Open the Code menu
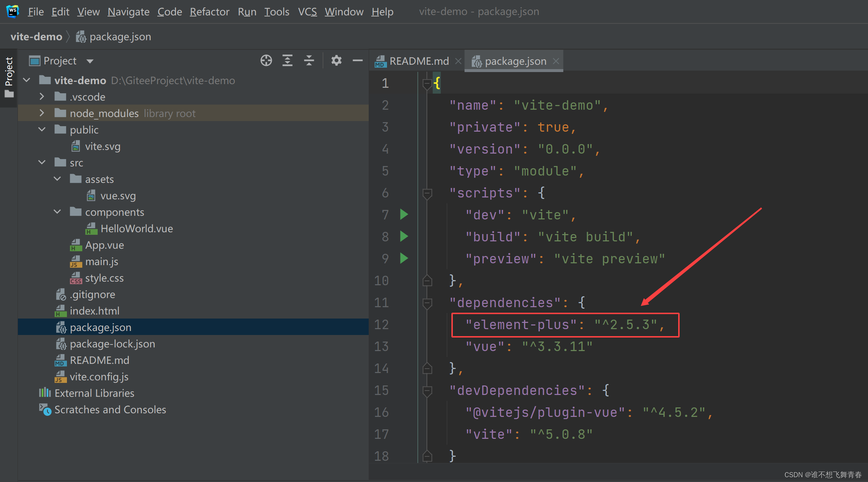The width and height of the screenshot is (868, 482). coord(170,12)
